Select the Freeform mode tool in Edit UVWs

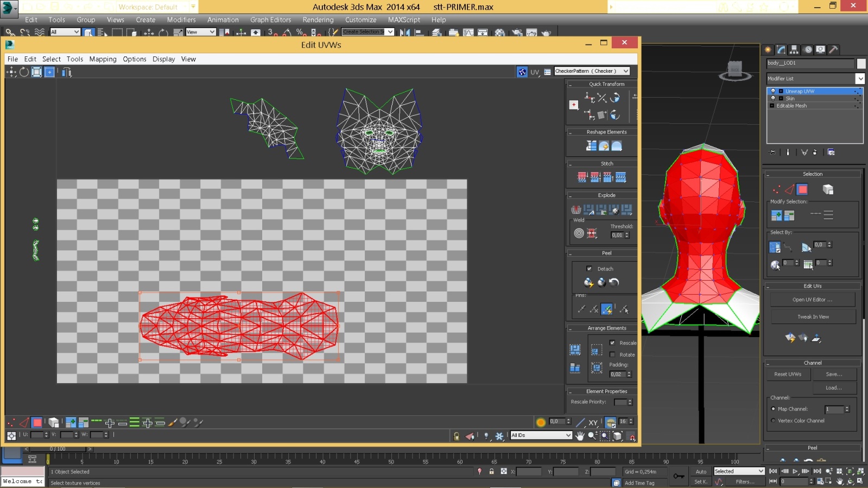coord(49,72)
